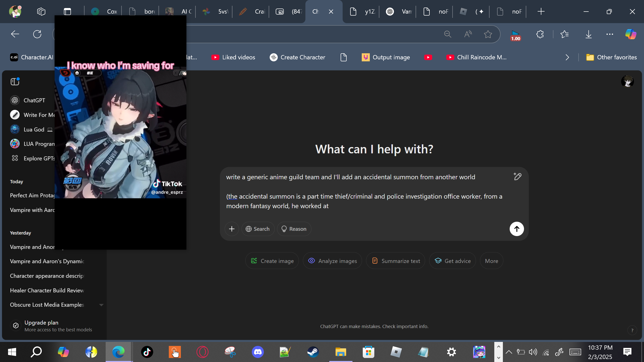
Task: Click the TikTok video overlay thumbnail
Action: 120,132
